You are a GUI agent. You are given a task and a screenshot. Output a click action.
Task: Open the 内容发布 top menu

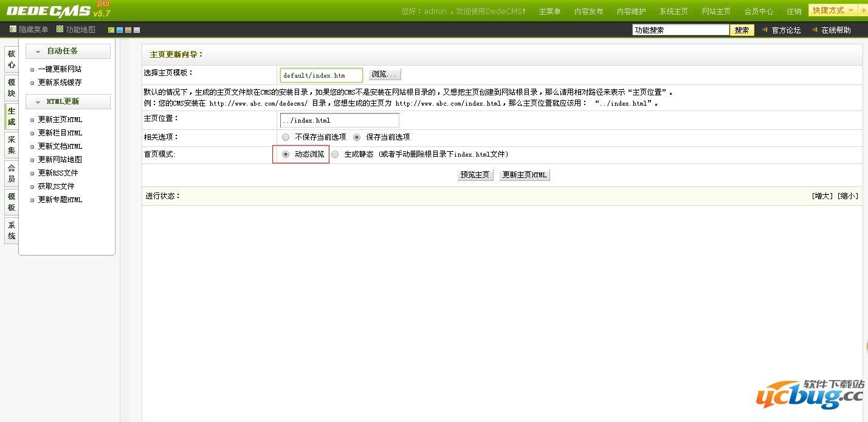click(x=588, y=11)
